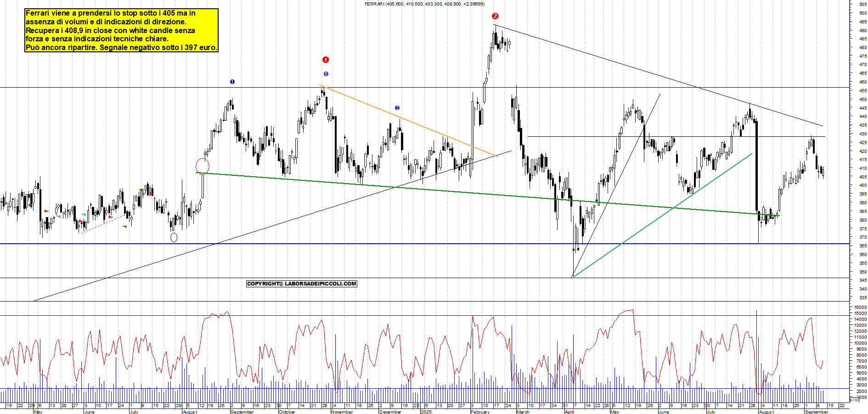The image size is (868, 414).
Task: Click the 345 price axis label
Action: pos(862,280)
